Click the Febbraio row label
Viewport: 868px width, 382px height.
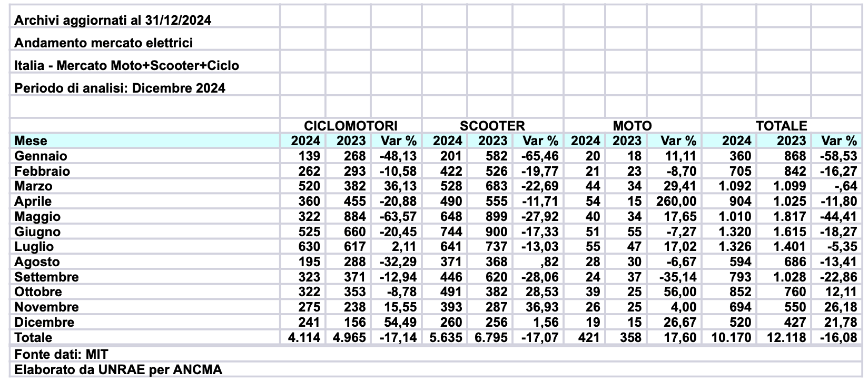tap(42, 172)
